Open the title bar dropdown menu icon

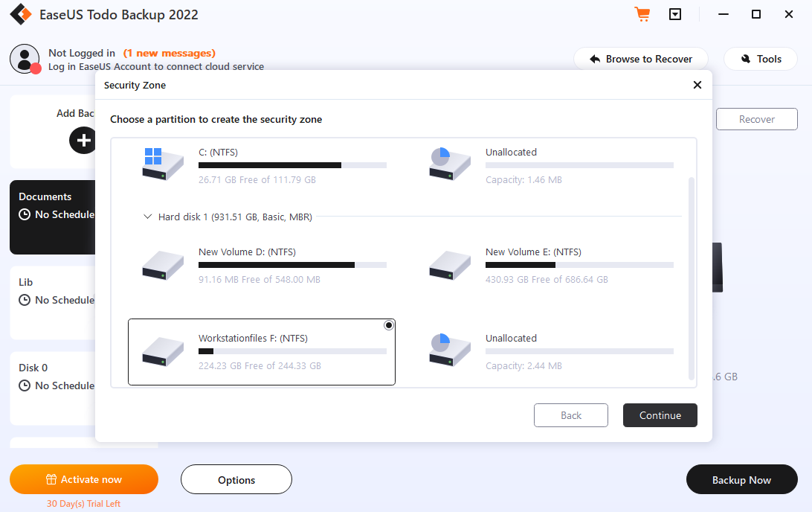pos(674,14)
